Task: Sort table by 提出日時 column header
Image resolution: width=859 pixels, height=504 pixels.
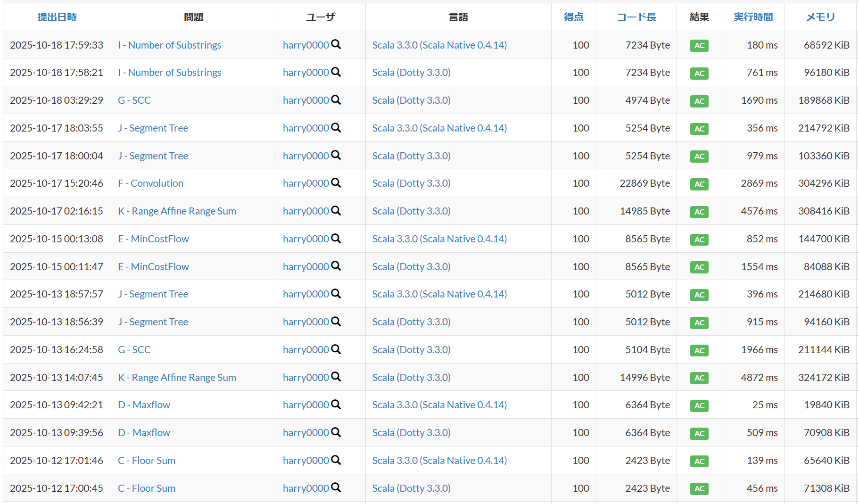Action: (57, 17)
